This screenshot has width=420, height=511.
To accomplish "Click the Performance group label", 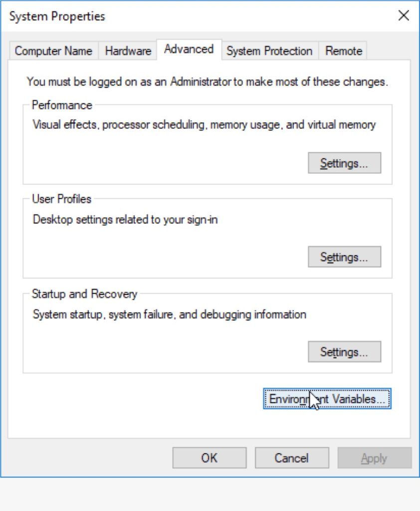I will click(62, 105).
